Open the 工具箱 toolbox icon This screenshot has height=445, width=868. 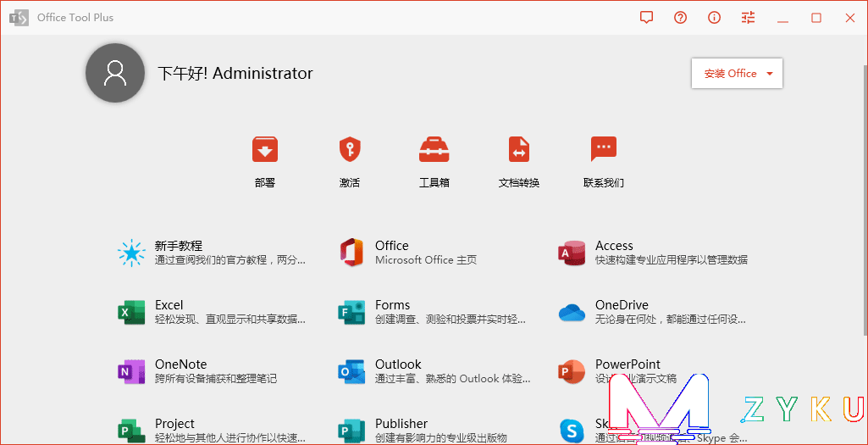(434, 149)
